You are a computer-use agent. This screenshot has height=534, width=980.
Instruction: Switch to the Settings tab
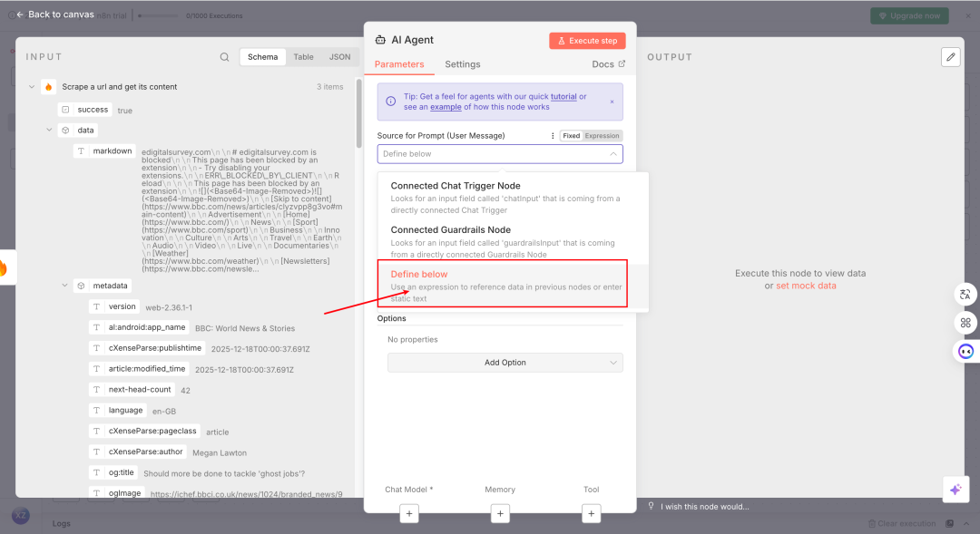(x=463, y=64)
